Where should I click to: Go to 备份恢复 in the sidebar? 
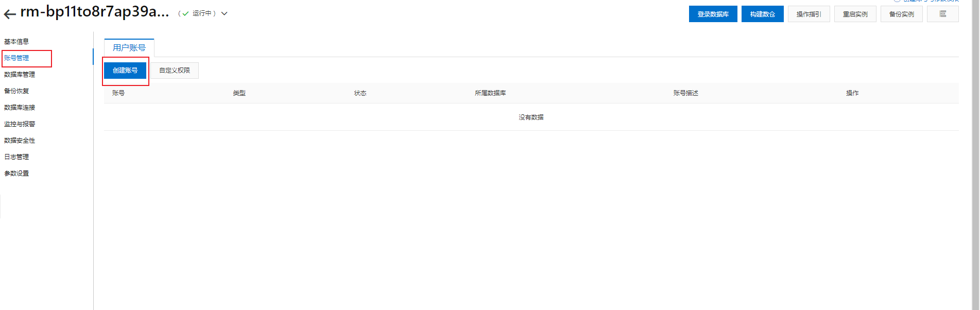[x=16, y=91]
